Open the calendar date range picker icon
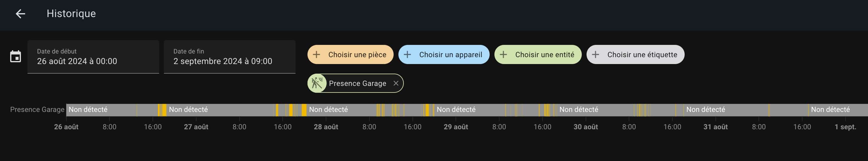The image size is (868, 161). (16, 57)
